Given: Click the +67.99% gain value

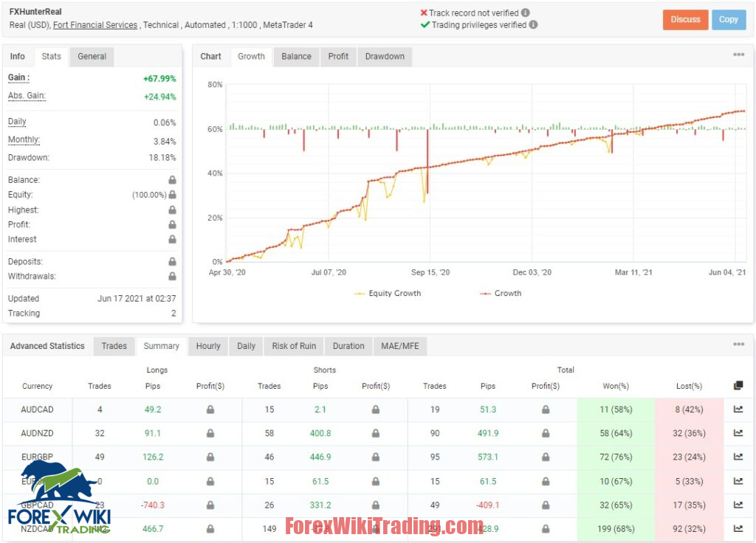Looking at the screenshot, I should click(x=159, y=78).
